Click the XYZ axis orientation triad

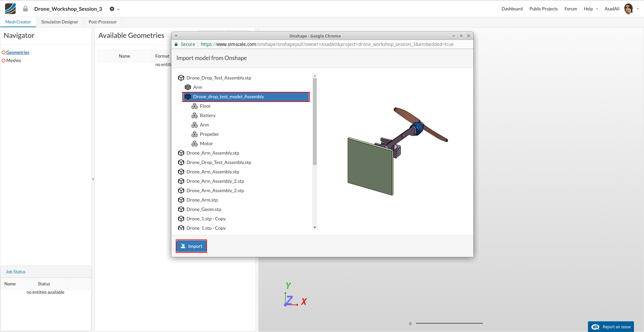click(x=295, y=294)
